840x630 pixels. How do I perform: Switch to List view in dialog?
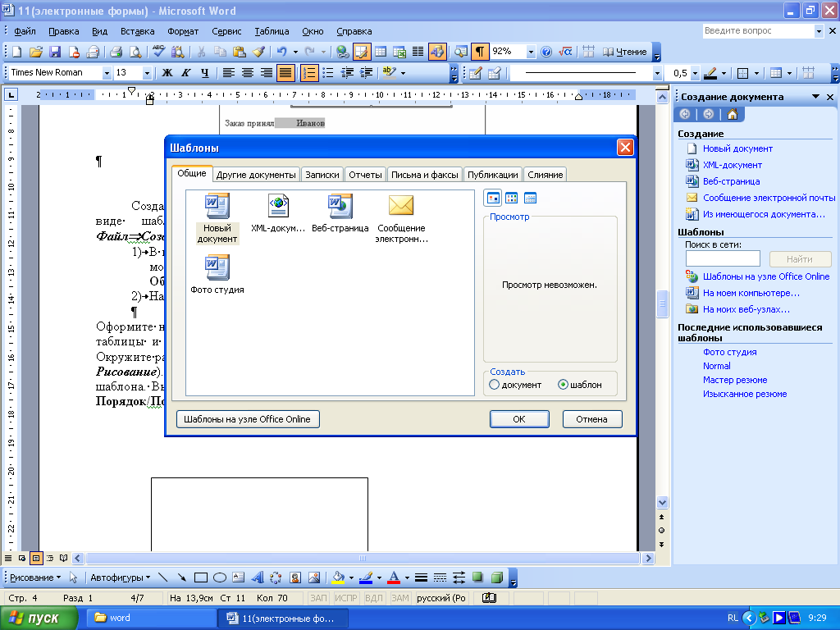[512, 199]
